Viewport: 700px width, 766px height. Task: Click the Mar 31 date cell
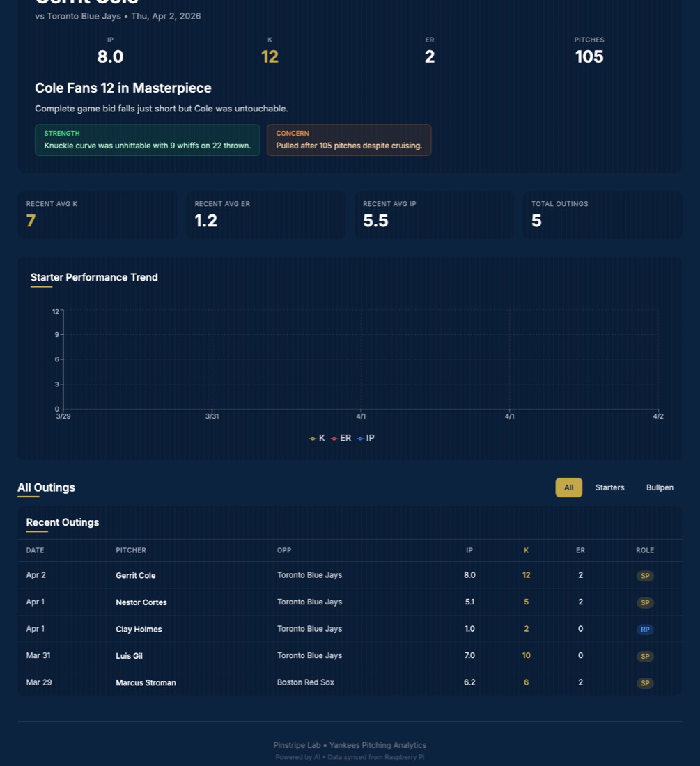(38, 655)
